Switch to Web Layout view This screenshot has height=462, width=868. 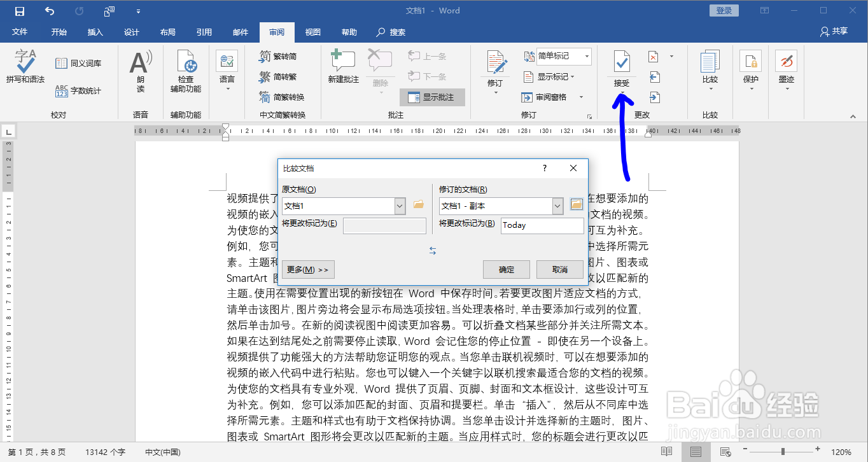tap(725, 452)
